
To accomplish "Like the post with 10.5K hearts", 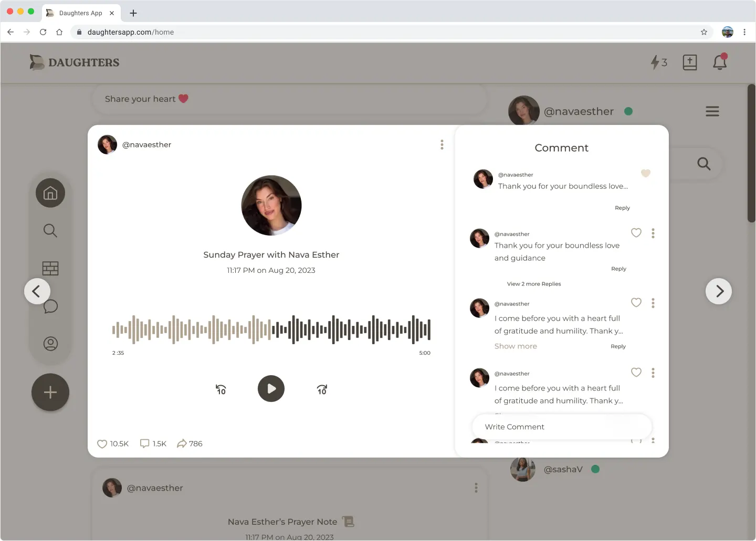I will point(102,444).
